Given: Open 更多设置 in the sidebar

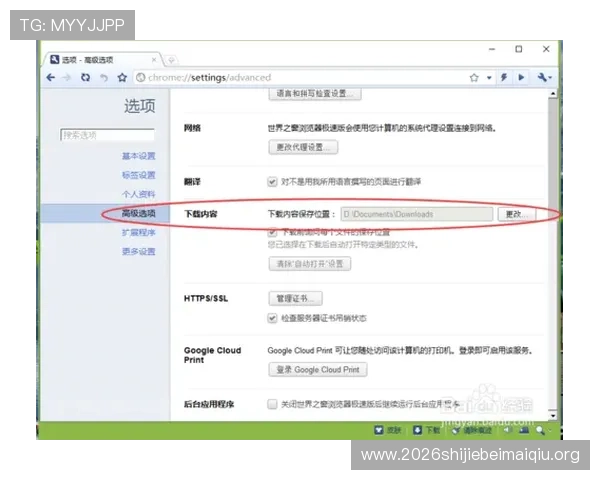Looking at the screenshot, I should 139,251.
